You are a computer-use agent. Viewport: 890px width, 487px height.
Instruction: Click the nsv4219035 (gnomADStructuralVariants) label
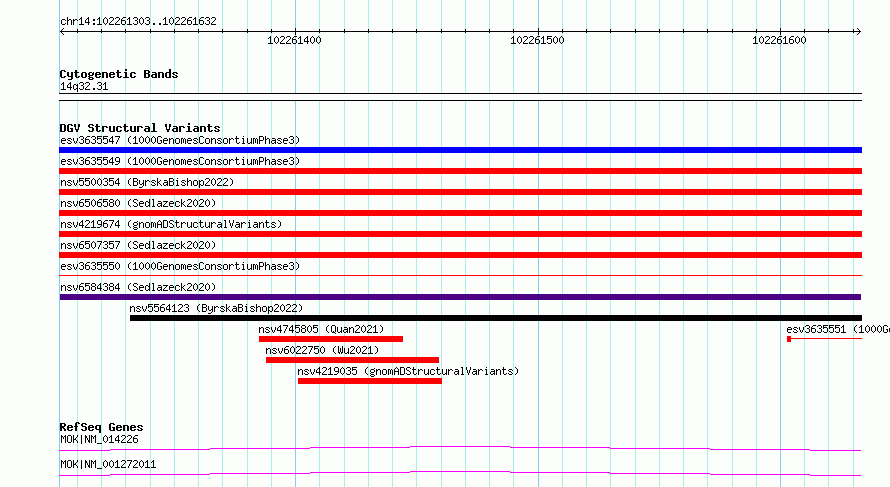(x=408, y=371)
